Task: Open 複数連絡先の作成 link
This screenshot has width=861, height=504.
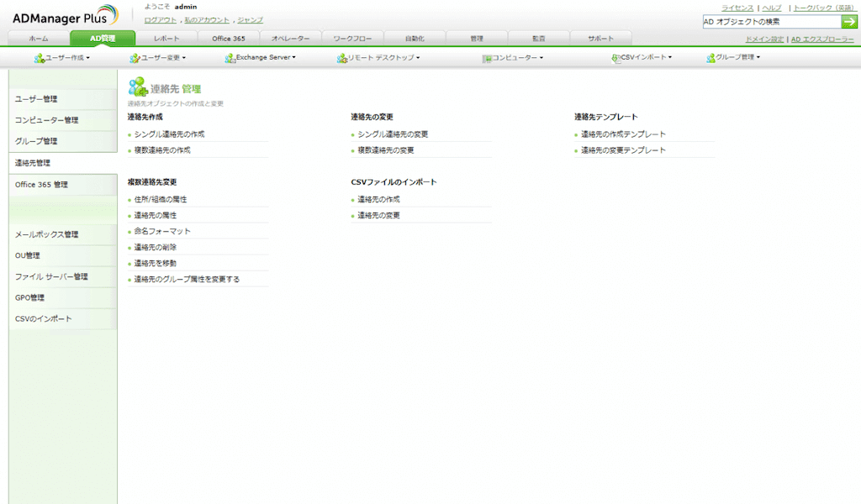Action: coord(162,150)
